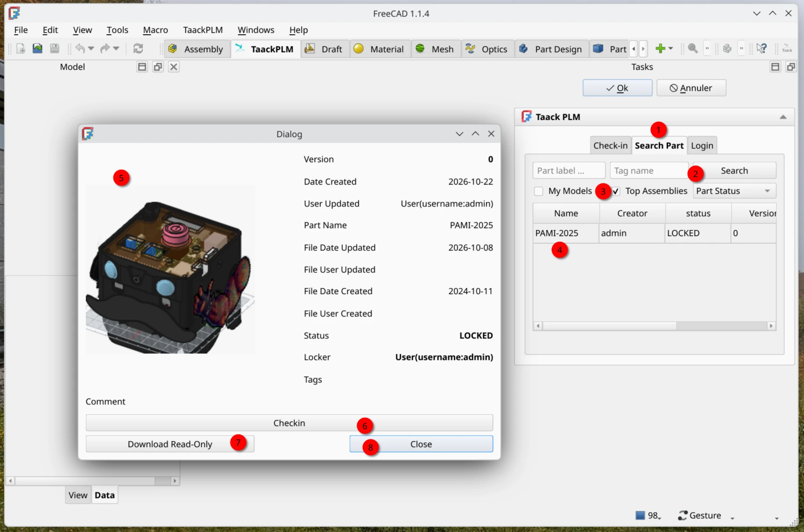This screenshot has height=532, width=804.
Task: Click the Download Read-Only button
Action: click(170, 444)
